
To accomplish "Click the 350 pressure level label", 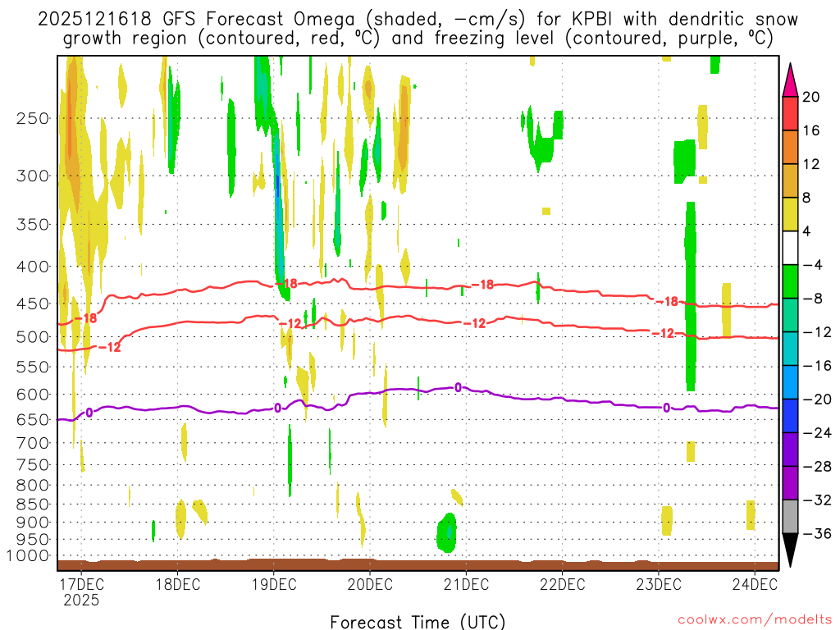I will [33, 225].
